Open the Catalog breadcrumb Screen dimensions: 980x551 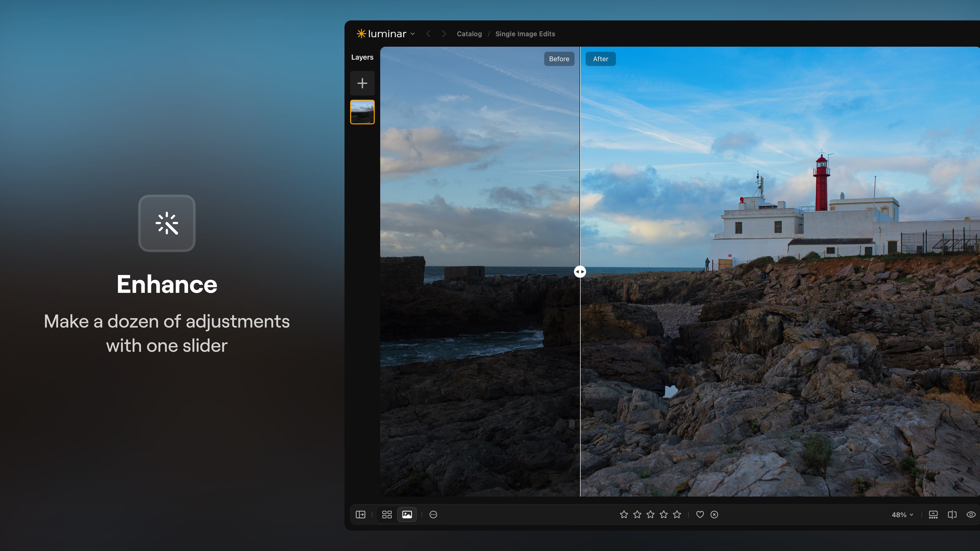[x=469, y=34]
